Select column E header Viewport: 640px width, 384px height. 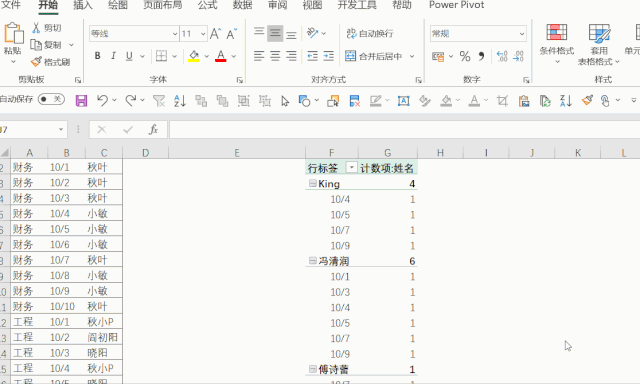237,153
